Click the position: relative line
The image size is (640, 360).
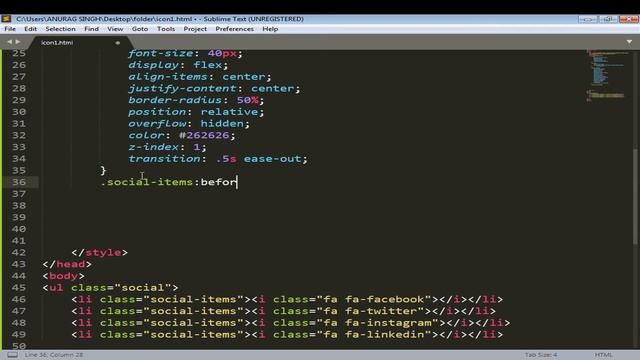tap(196, 112)
